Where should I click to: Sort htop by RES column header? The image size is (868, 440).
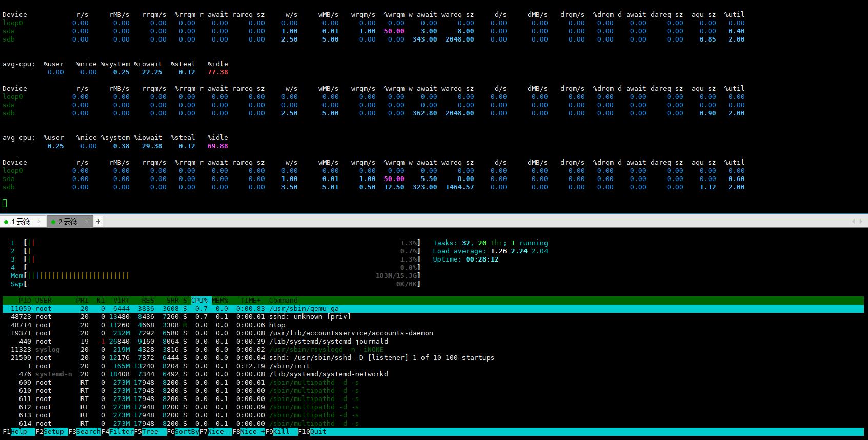(148, 301)
